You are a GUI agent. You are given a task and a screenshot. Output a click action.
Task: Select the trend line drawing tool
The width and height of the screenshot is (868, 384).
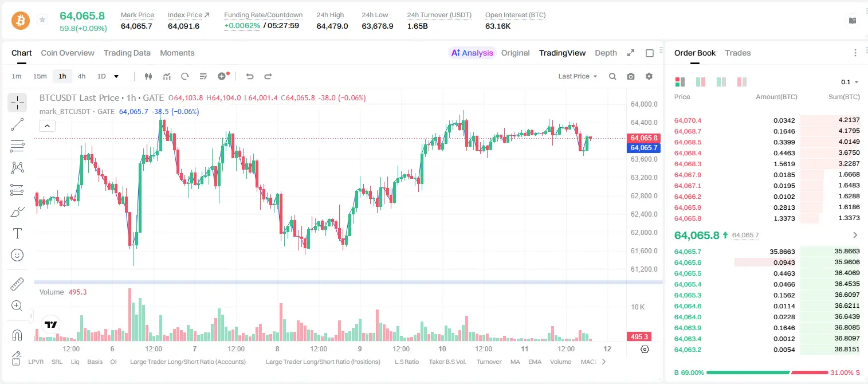[17, 124]
